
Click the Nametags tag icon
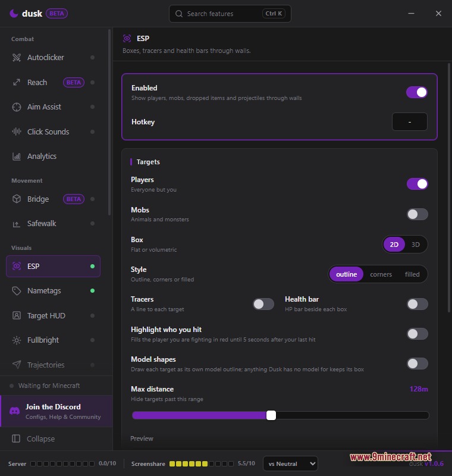pyautogui.click(x=17, y=291)
